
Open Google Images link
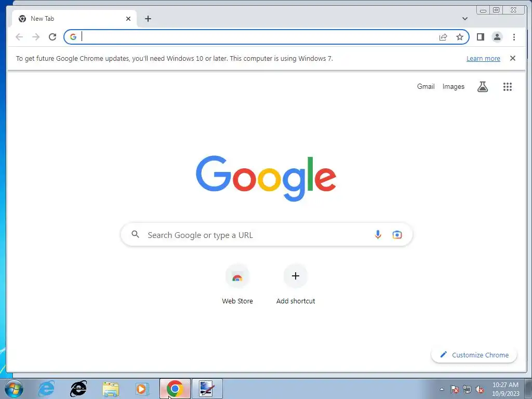(453, 87)
